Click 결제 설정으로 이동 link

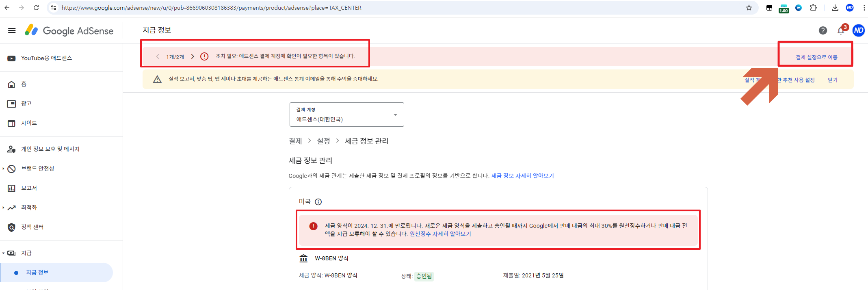tap(816, 57)
